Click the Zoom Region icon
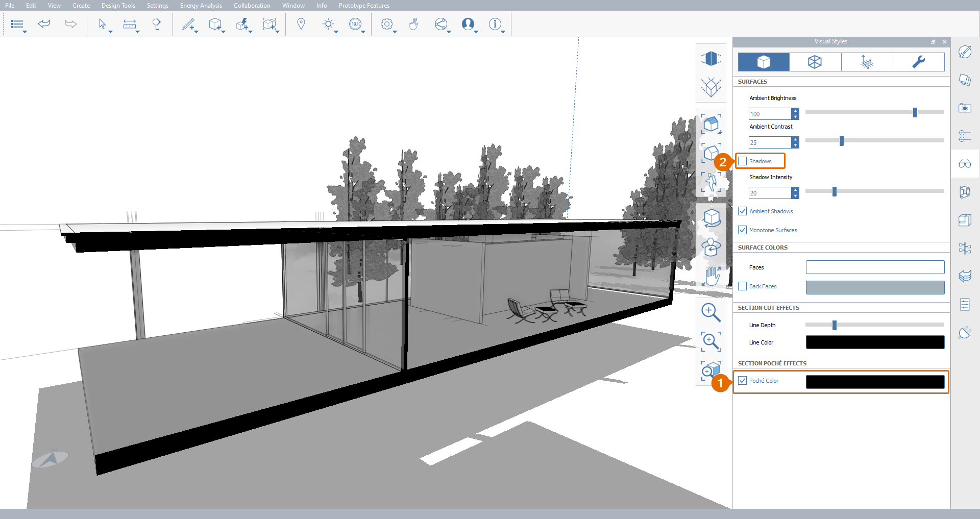The image size is (980, 519). point(711,341)
